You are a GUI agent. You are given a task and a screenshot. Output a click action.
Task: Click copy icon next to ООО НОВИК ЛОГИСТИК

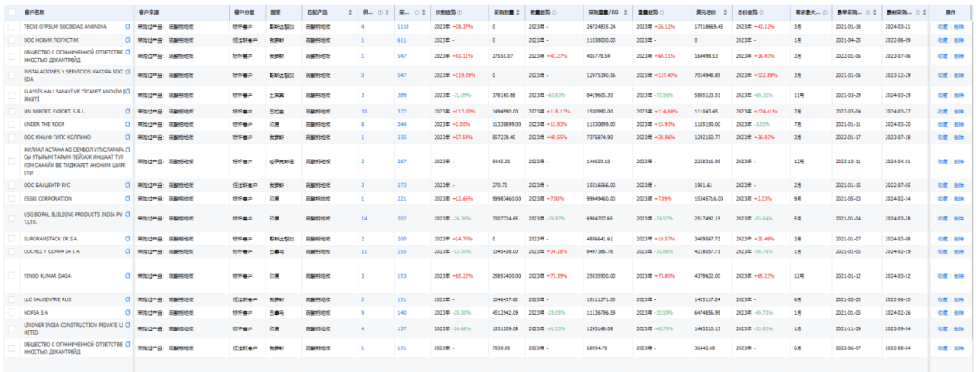(x=128, y=40)
